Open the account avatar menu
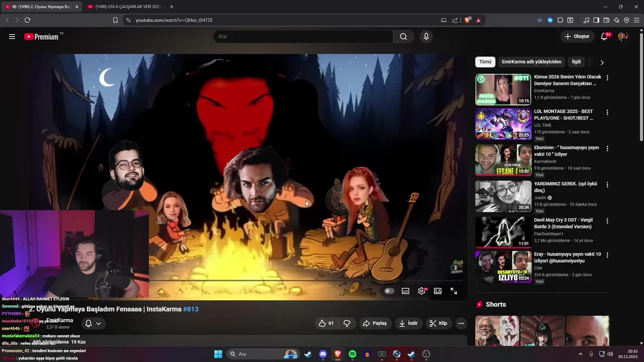The height and width of the screenshot is (362, 644). pos(623,36)
